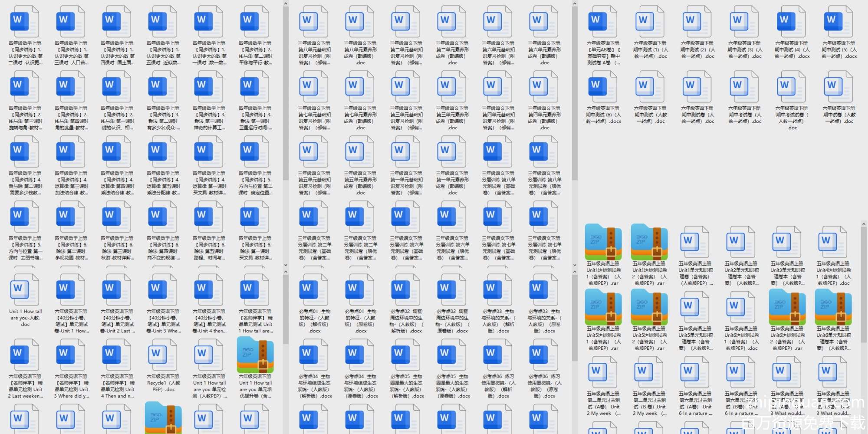Click file name 名师伴学 精品单元检测 Unit 2 Last weekend
This screenshot has height=434, width=868.
(25, 386)
